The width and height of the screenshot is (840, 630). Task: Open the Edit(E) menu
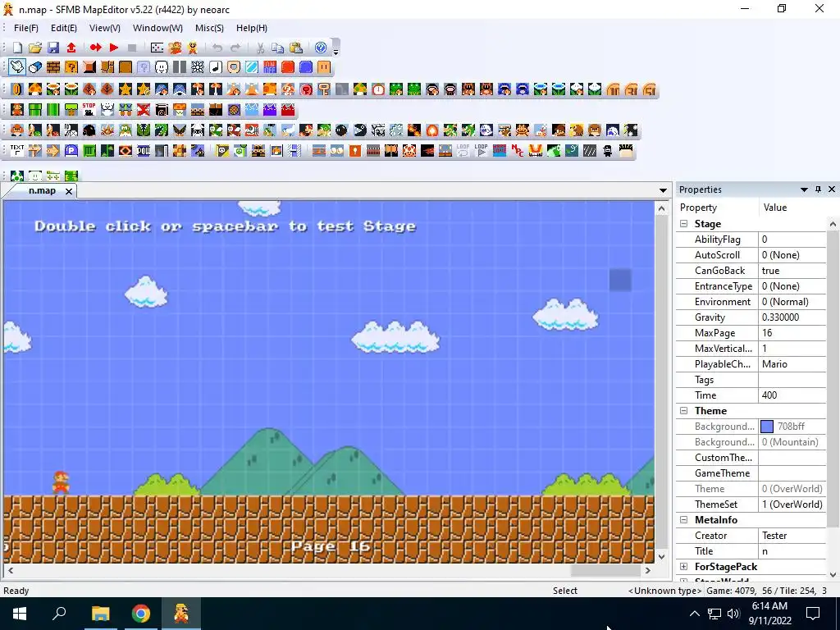coord(64,28)
